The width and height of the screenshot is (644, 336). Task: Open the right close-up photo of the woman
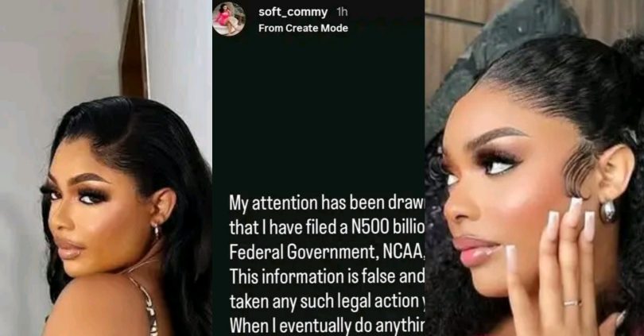tap(534, 168)
